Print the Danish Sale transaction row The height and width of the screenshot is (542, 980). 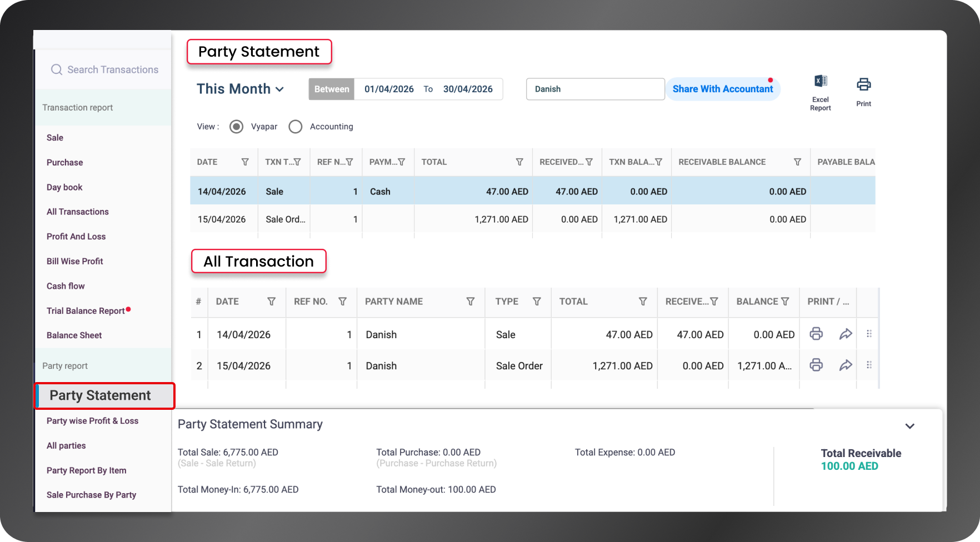[x=816, y=334]
